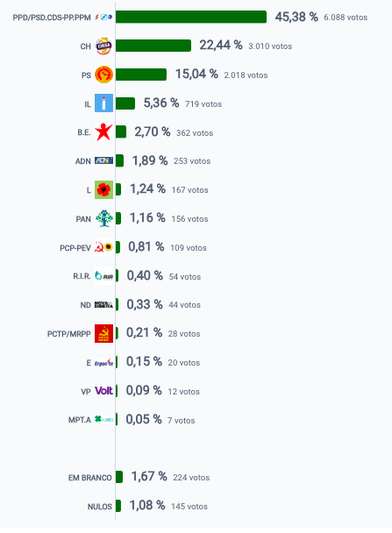Select the EM BRANCO row label
The width and height of the screenshot is (392, 533).
pos(90,478)
